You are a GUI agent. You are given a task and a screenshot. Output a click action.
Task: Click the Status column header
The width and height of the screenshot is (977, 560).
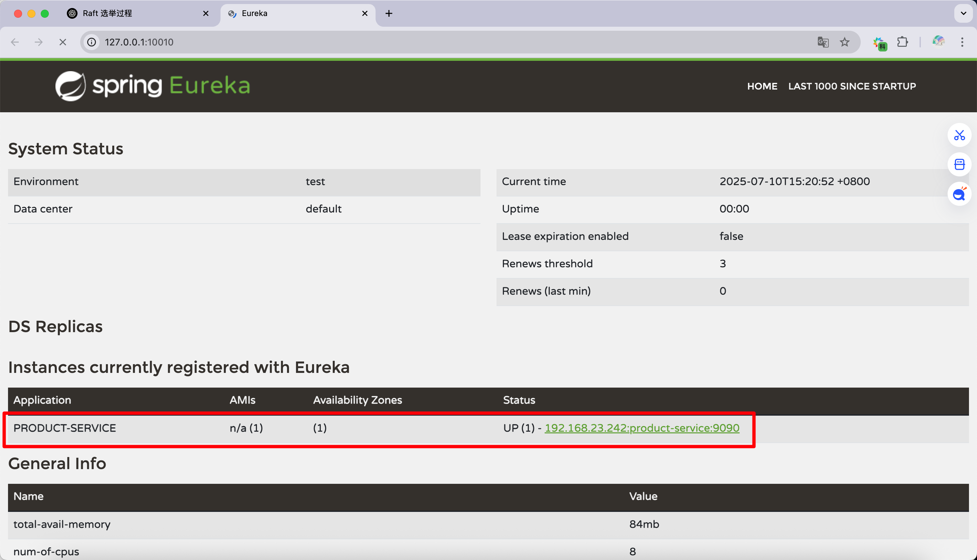519,400
